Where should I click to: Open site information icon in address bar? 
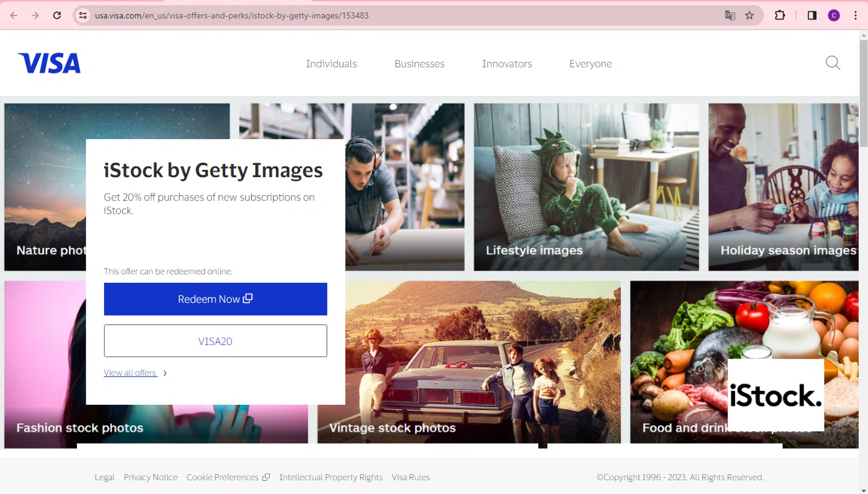pyautogui.click(x=83, y=16)
